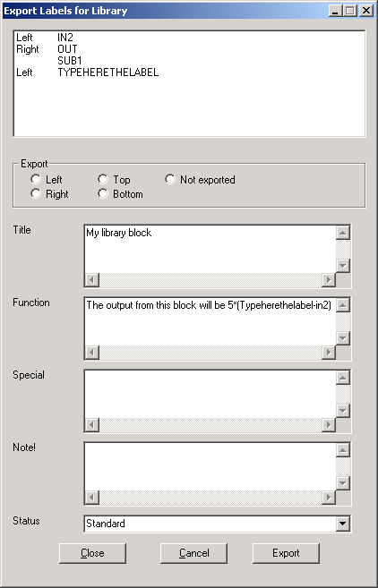378x588 pixels.
Task: Click Special field scroll up arrow
Action: point(343,378)
